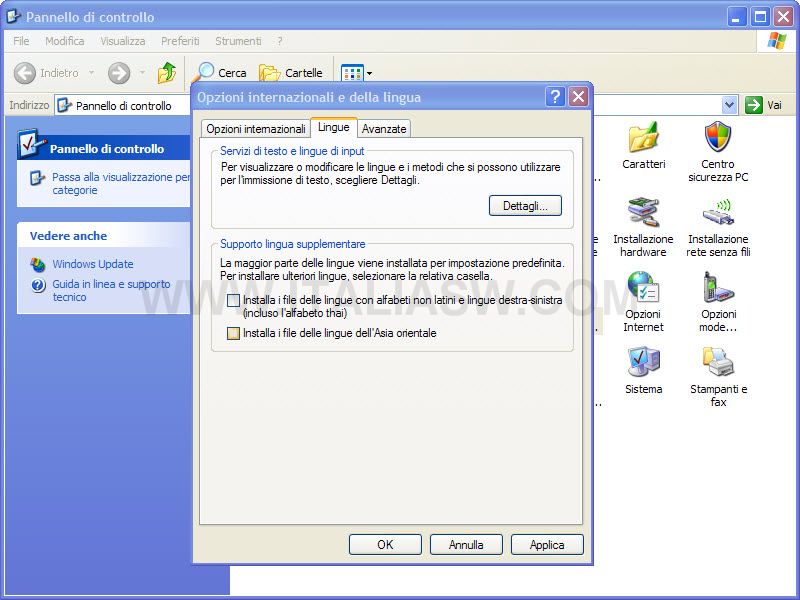Image resolution: width=800 pixels, height=600 pixels.
Task: Click the Dettagli... button
Action: (525, 206)
